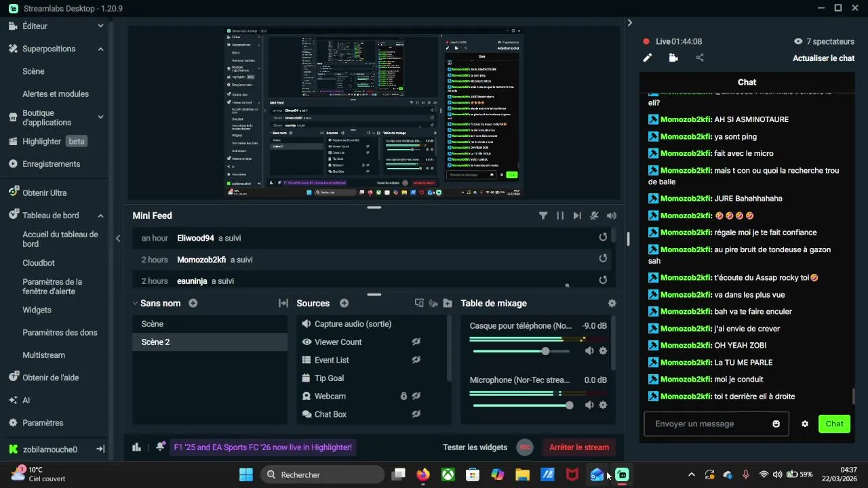This screenshot has height=488, width=868.
Task: Open the Table de mixage settings gear
Action: (612, 304)
